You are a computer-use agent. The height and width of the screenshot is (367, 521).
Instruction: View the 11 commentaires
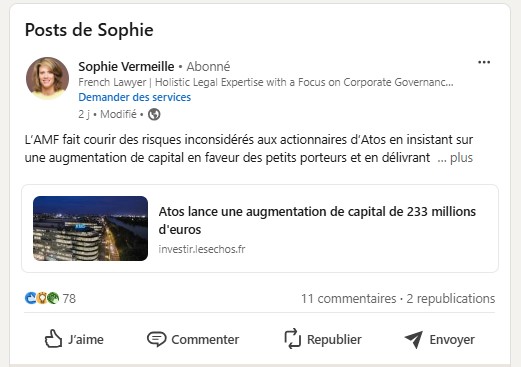click(x=349, y=299)
